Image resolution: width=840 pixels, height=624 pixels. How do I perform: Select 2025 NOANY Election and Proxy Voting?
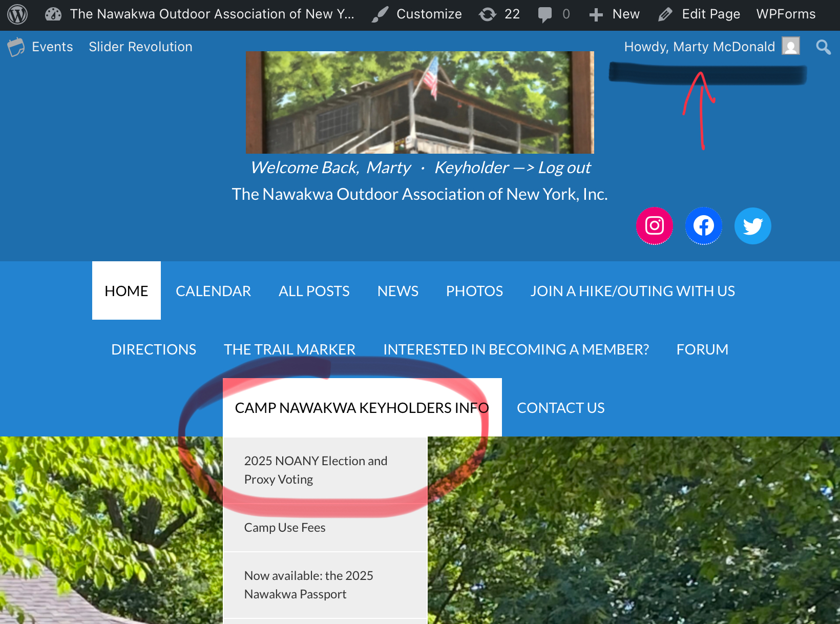click(316, 470)
